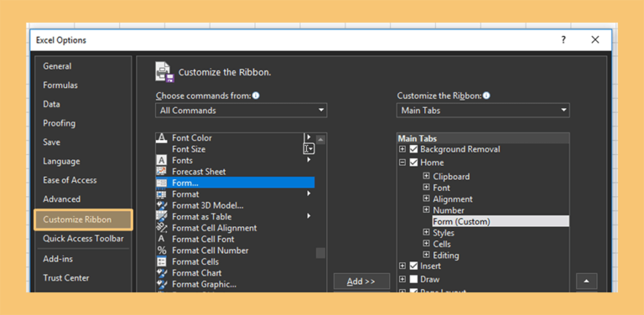The width and height of the screenshot is (644, 315).
Task: Open the Save options category
Action: 51,142
